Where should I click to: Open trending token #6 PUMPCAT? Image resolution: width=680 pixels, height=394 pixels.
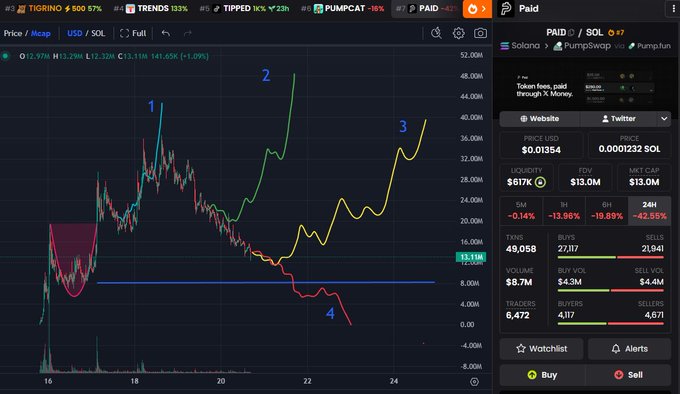[x=343, y=9]
